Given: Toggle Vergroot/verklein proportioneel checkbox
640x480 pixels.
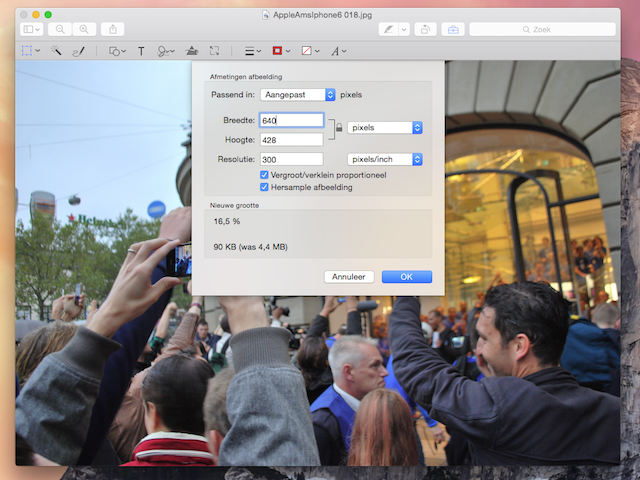Looking at the screenshot, I should pyautogui.click(x=264, y=174).
